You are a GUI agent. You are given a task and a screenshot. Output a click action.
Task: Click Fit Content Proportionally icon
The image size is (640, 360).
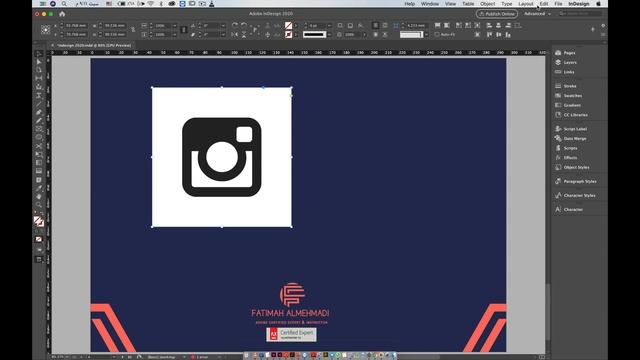click(x=447, y=25)
